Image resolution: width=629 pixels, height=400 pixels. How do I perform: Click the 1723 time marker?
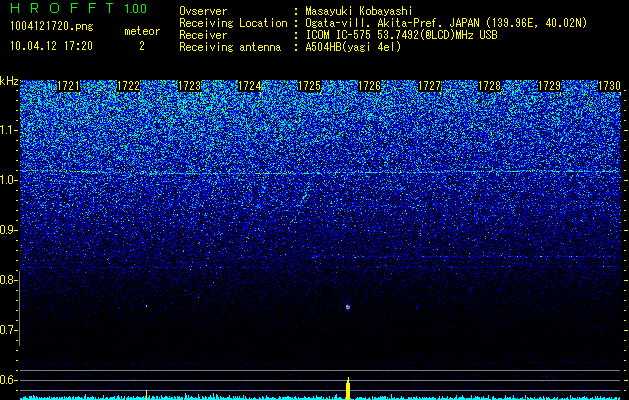pos(189,86)
